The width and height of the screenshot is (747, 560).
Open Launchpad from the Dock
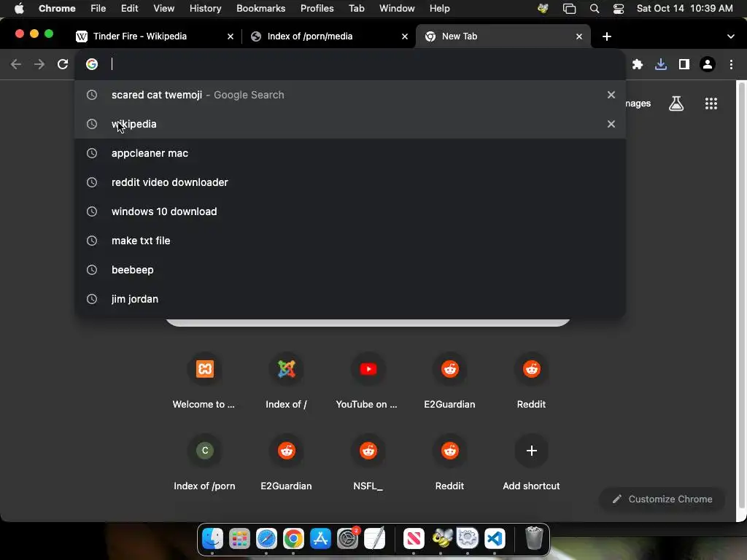(x=239, y=539)
